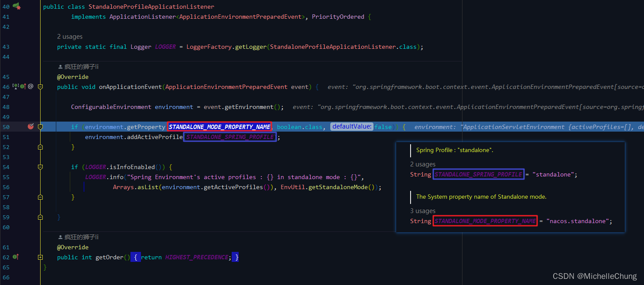Click LoggerFactory on line 43
Screen dimensions: 644x285
pyautogui.click(x=209, y=47)
